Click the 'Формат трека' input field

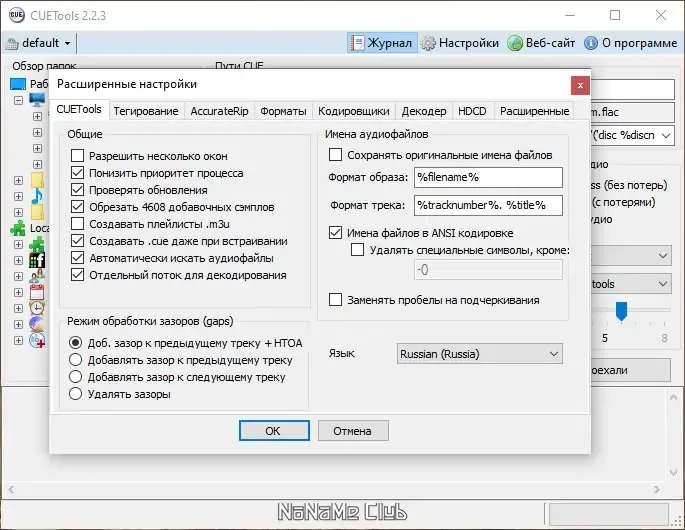click(x=488, y=205)
